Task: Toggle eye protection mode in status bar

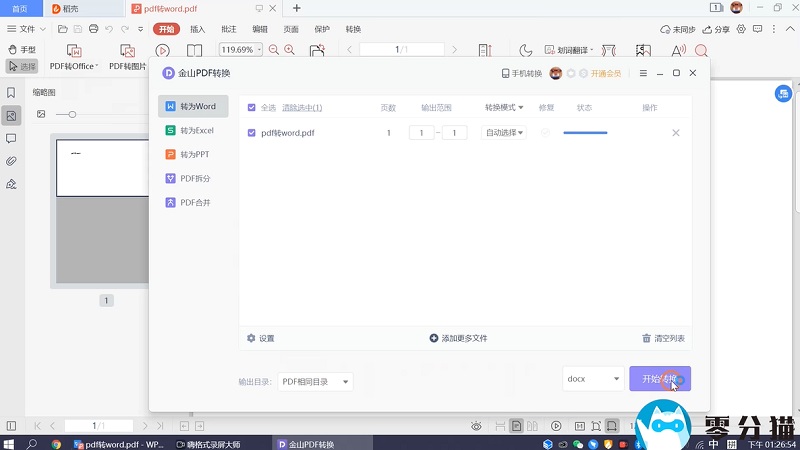Action: coord(476,426)
